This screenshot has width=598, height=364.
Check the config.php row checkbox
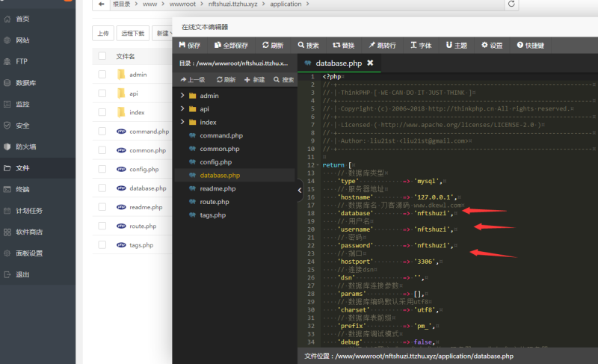point(102,169)
